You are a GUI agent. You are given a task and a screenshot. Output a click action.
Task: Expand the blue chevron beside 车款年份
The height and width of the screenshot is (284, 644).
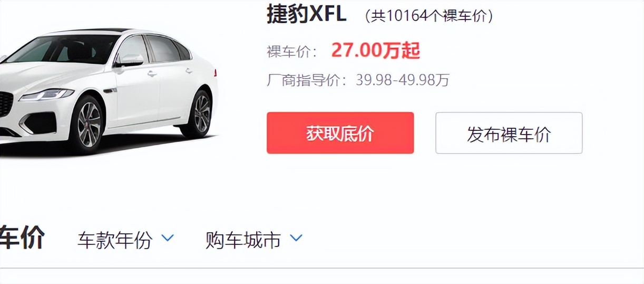pos(167,238)
